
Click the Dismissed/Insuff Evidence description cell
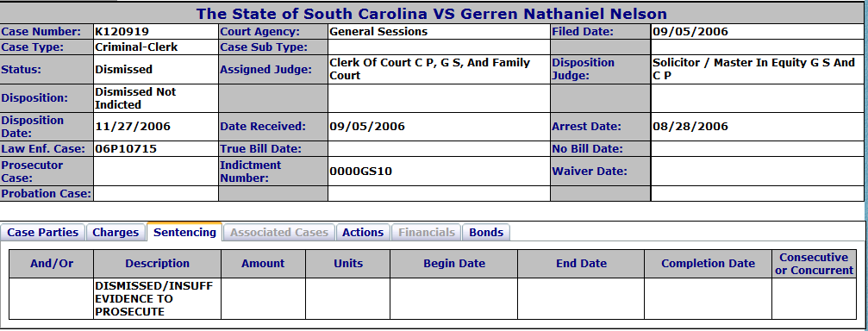point(157,299)
